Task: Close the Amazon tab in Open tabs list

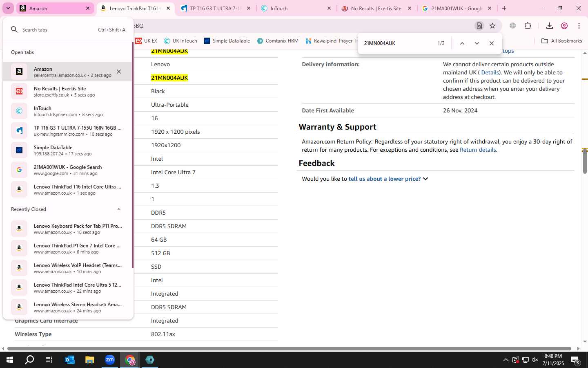Action: (x=119, y=72)
